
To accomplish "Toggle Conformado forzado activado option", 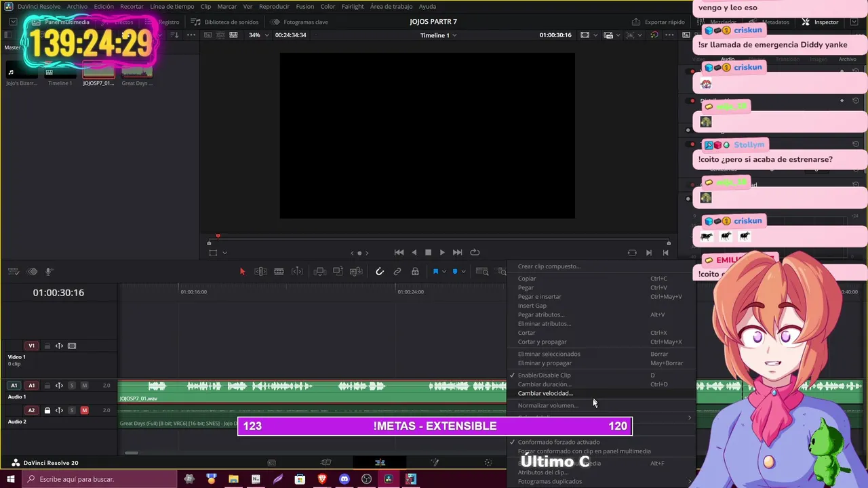I will [601, 442].
